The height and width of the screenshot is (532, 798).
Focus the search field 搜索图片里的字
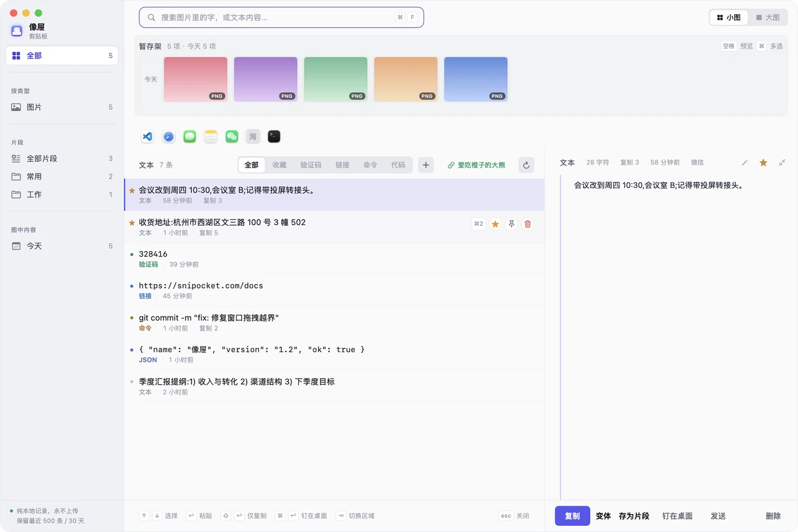(x=281, y=18)
